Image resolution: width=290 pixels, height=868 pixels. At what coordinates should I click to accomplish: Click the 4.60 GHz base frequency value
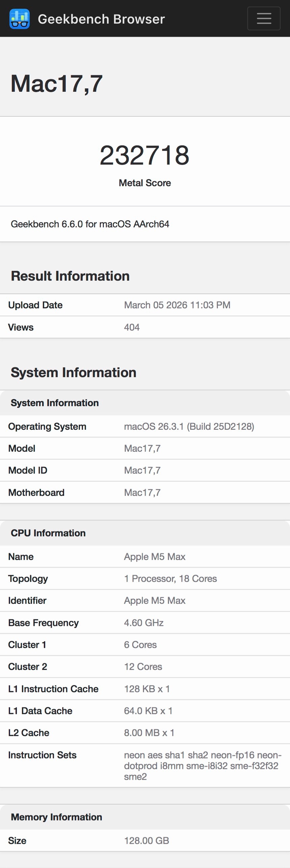(x=144, y=623)
